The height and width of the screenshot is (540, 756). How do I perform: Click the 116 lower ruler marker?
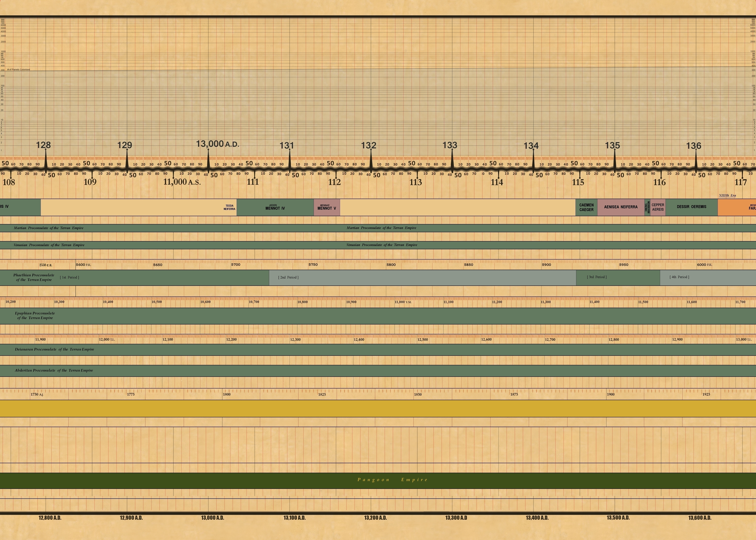pyautogui.click(x=660, y=182)
